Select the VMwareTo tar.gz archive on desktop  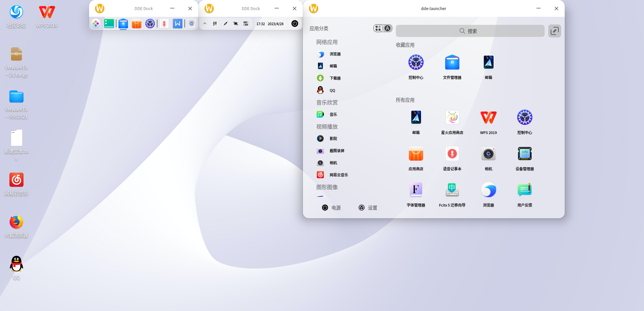click(x=16, y=62)
